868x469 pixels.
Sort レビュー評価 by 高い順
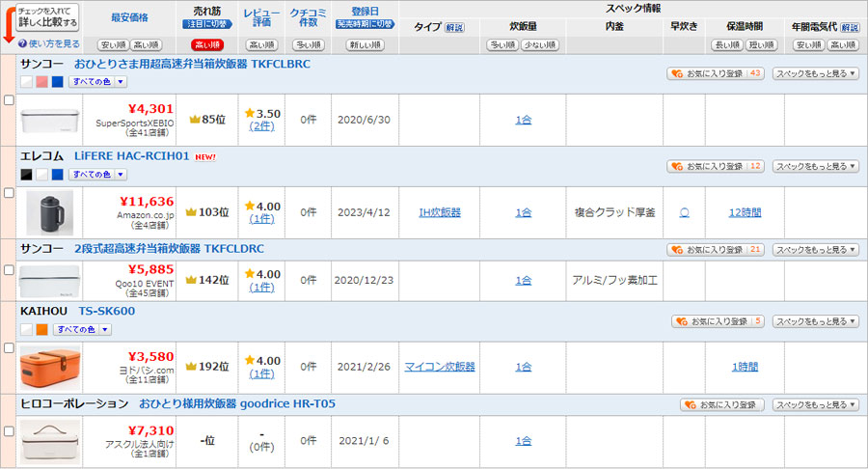click(261, 44)
